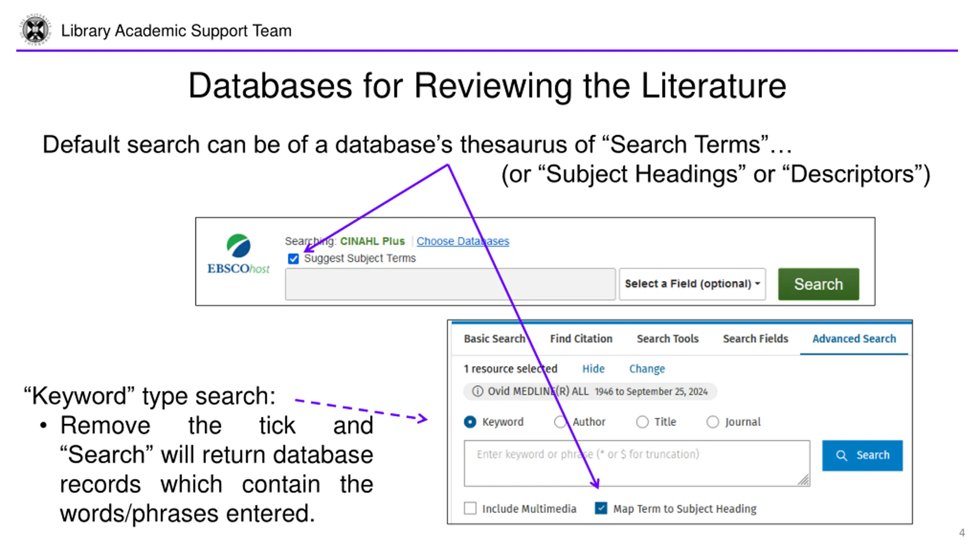Click the EBSCOhost search text box
The image size is (980, 551).
point(450,284)
